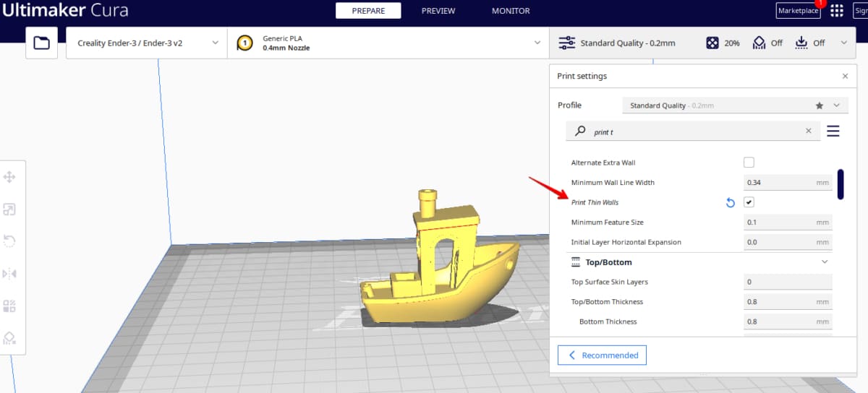The width and height of the screenshot is (868, 393).
Task: Click the Top/Bottom Thickness label
Action: pyautogui.click(x=607, y=301)
